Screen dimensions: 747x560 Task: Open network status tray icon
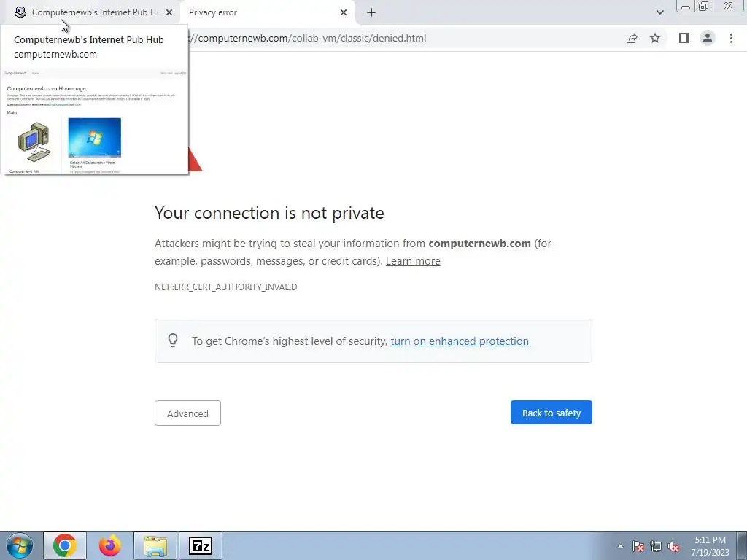pyautogui.click(x=656, y=546)
